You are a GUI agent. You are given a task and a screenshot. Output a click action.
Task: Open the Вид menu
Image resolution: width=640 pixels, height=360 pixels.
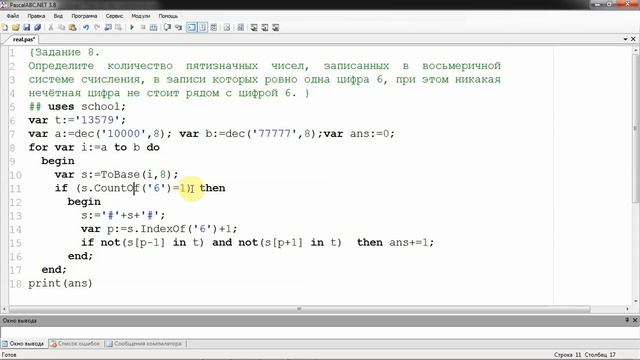[58, 16]
